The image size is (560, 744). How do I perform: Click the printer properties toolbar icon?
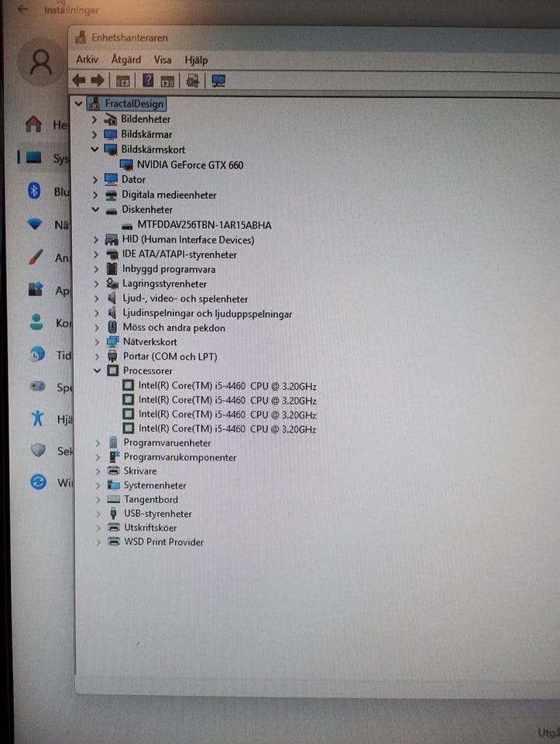coord(192,81)
